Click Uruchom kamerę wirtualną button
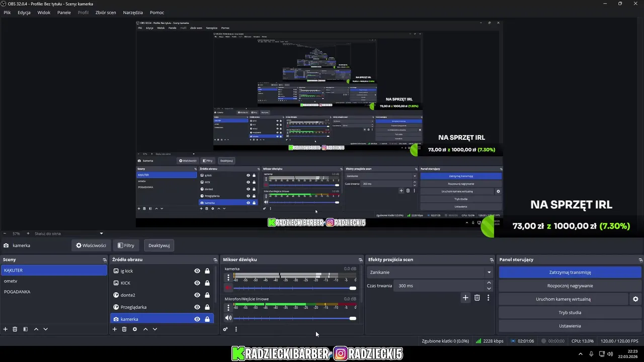This screenshot has width=644, height=362. (x=563, y=299)
